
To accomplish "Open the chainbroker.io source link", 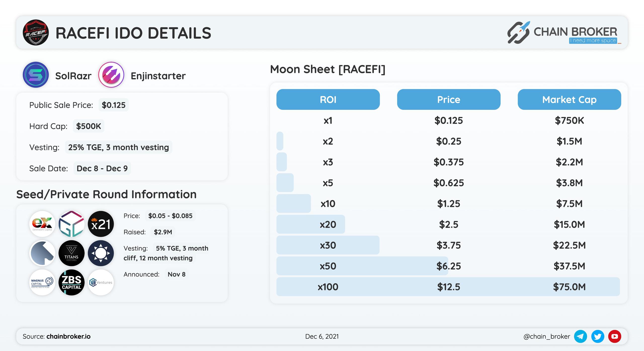I will tap(68, 336).
